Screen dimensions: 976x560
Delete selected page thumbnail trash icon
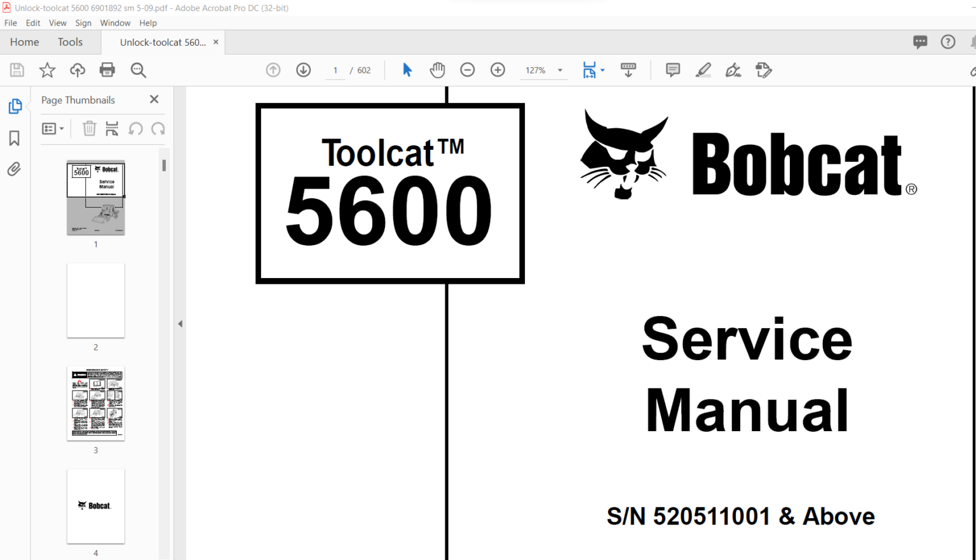coord(90,129)
